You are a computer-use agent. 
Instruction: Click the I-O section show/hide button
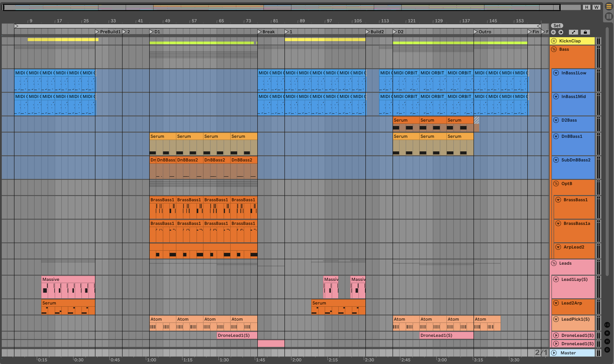pos(607,325)
